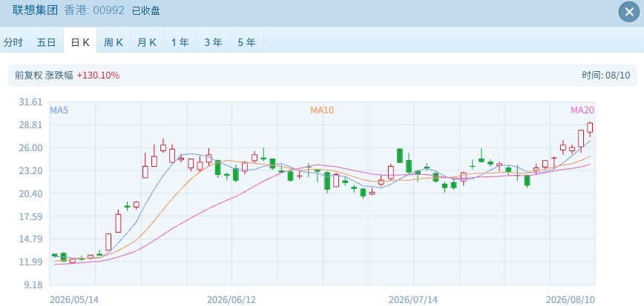Click the MA5 legend label

pyautogui.click(x=59, y=110)
